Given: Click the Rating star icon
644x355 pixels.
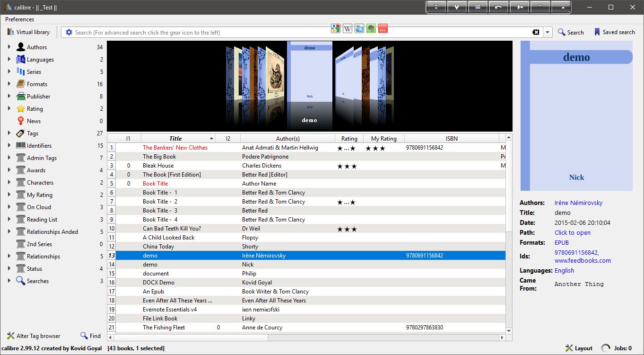Looking at the screenshot, I should pyautogui.click(x=21, y=108).
